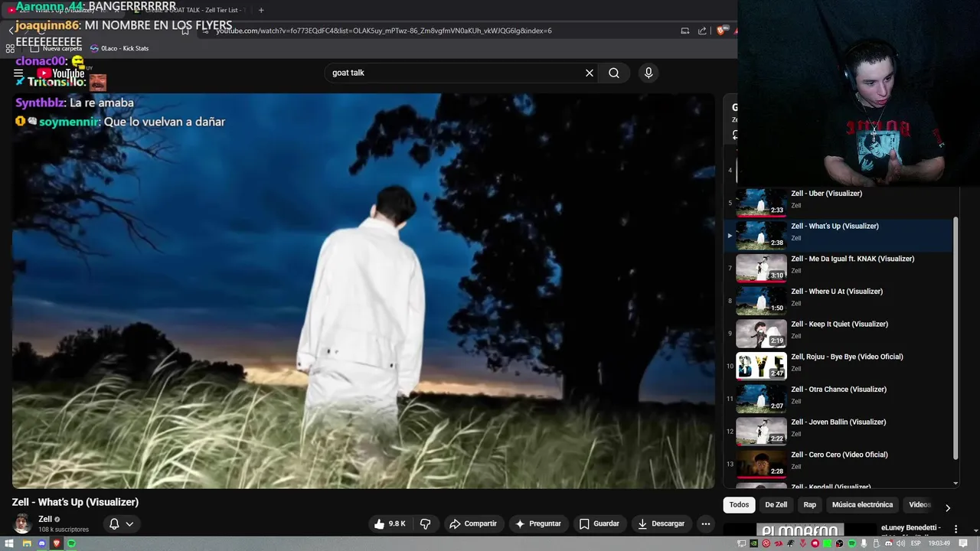Screen dimensions: 980x551
Task: Select the Rap filter chip
Action: 809,505
